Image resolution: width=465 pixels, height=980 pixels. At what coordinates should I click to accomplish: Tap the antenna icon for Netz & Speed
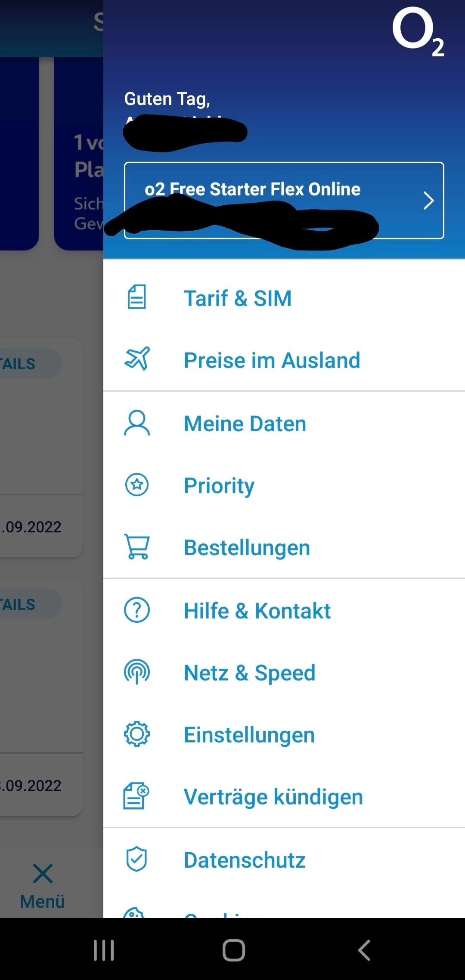[137, 672]
